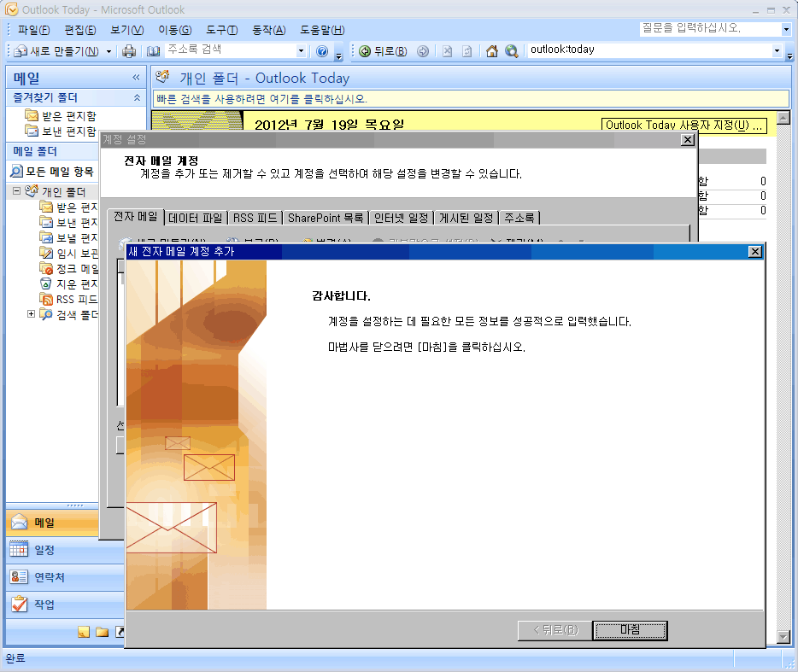Click in the 주소록 검색 input field
The height and width of the screenshot is (672, 798).
click(231, 50)
